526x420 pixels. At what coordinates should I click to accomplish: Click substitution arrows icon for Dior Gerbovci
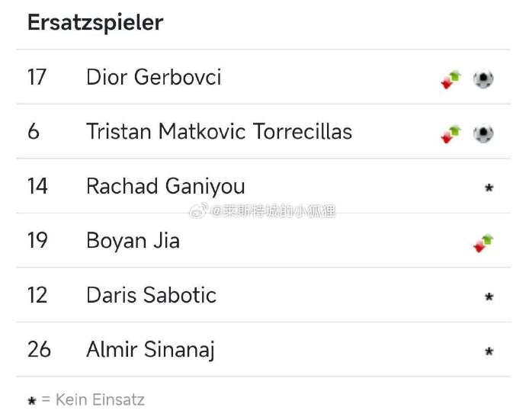click(x=451, y=79)
